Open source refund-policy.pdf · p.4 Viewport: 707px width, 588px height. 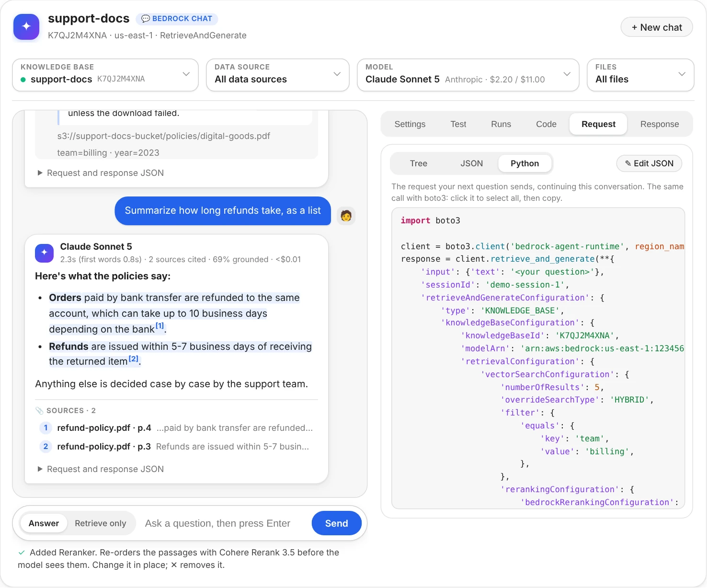coord(176,428)
